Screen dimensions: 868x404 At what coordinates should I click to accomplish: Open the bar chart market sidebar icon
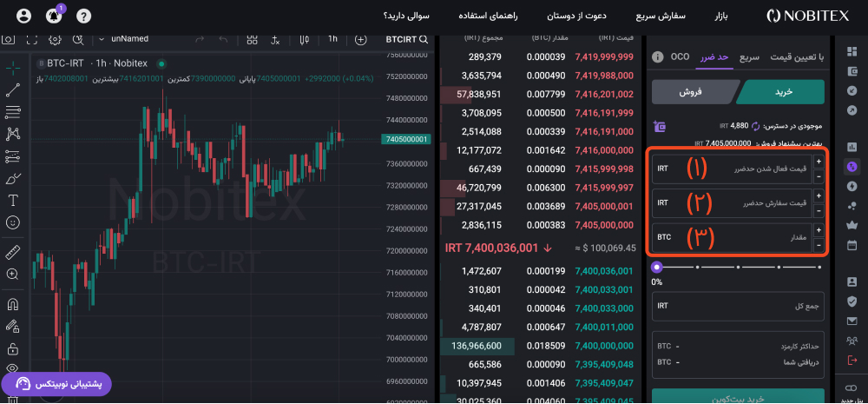click(852, 147)
